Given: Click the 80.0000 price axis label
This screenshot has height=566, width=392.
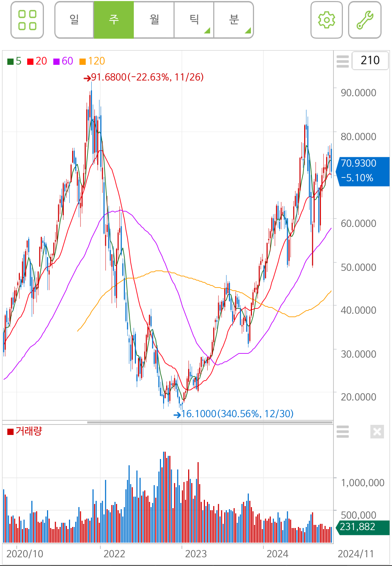Looking at the screenshot, I should coord(359,137).
